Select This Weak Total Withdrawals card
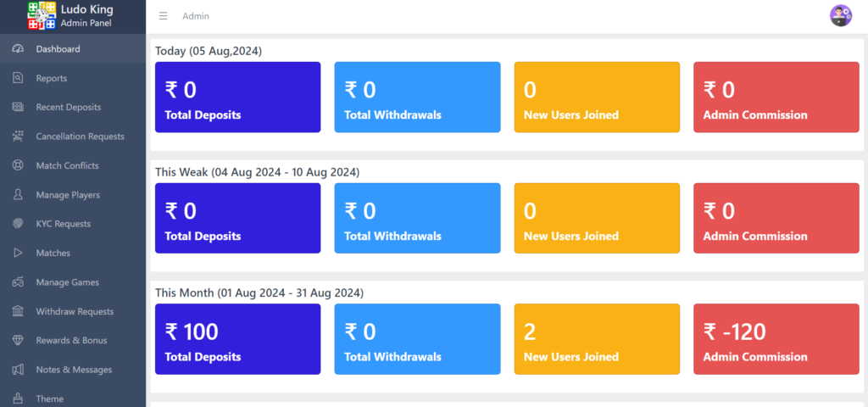The width and height of the screenshot is (868, 407). [x=417, y=218]
